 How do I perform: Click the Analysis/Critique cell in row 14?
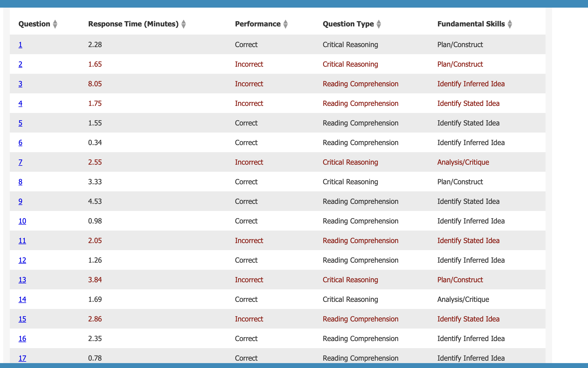pyautogui.click(x=463, y=299)
